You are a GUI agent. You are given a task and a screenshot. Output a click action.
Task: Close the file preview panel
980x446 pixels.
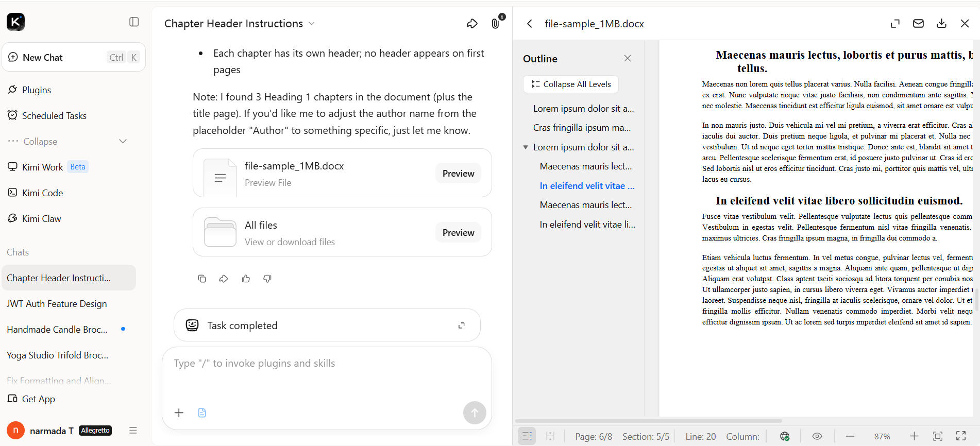(x=965, y=24)
